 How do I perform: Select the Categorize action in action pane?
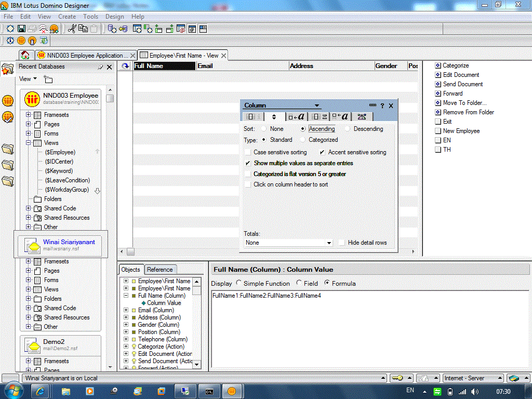[x=456, y=65]
